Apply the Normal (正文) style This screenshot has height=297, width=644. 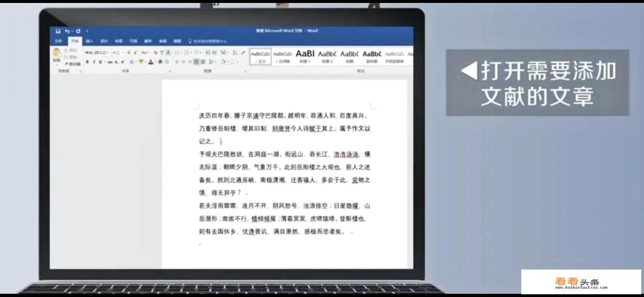click(260, 57)
